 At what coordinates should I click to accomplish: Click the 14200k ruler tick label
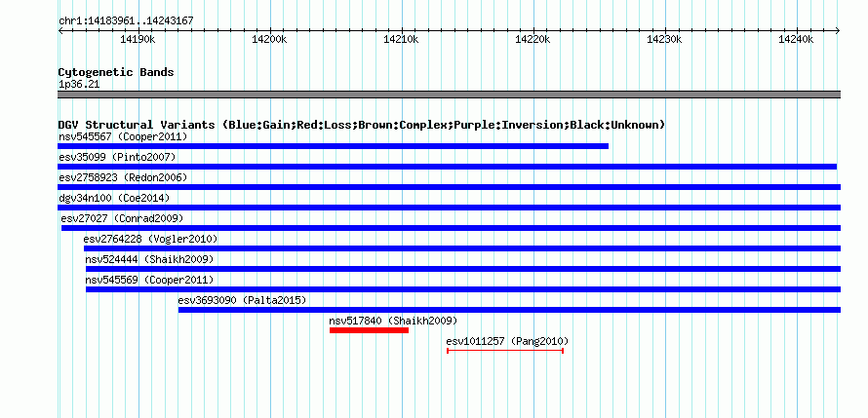pyautogui.click(x=269, y=39)
